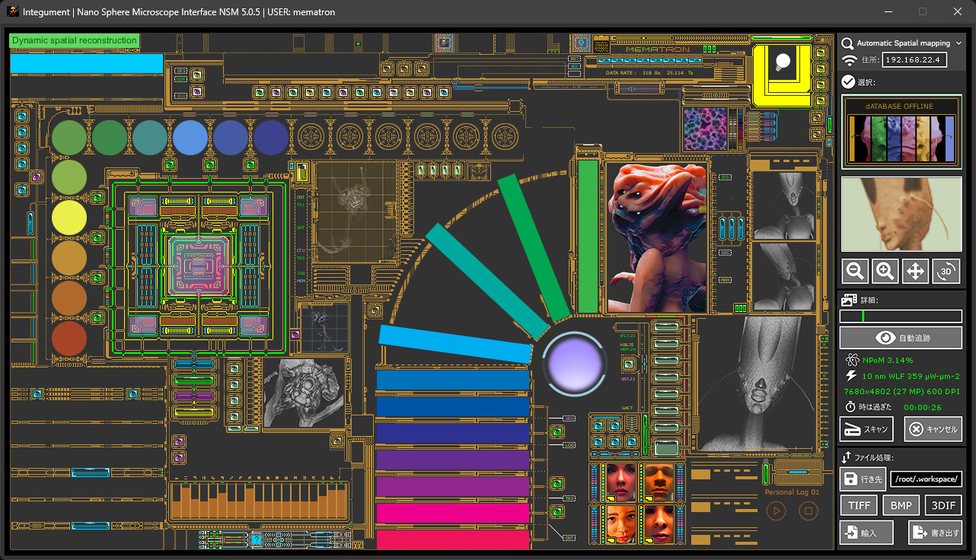Play Personal Log 01
The height and width of the screenshot is (560, 976).
coord(776,511)
